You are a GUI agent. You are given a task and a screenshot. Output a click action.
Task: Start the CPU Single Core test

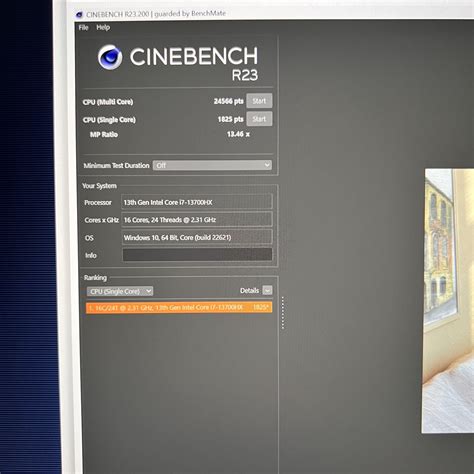[259, 119]
